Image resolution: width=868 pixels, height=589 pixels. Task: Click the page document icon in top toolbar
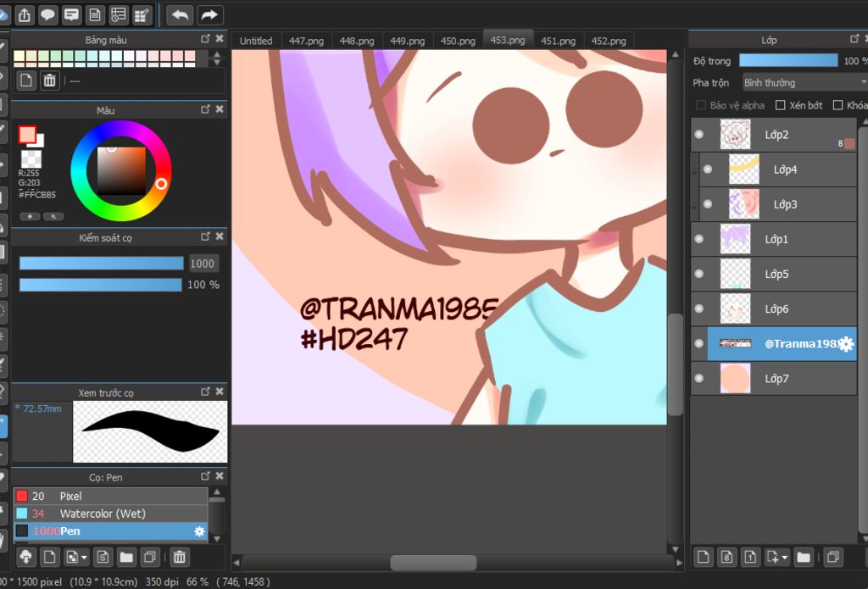point(95,15)
